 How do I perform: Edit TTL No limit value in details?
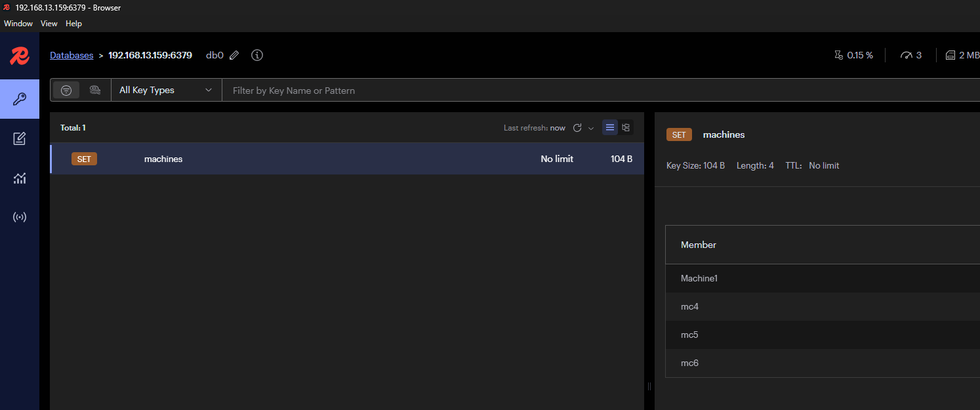click(x=824, y=165)
